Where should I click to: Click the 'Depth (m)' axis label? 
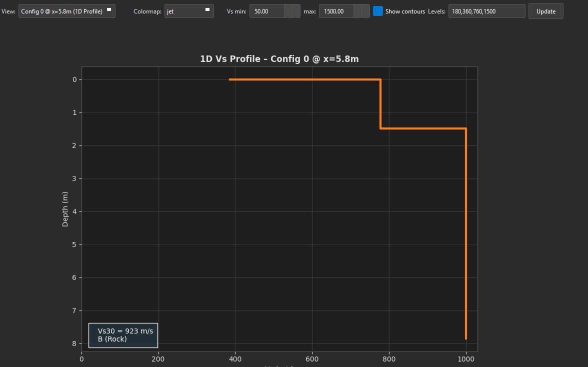(65, 209)
